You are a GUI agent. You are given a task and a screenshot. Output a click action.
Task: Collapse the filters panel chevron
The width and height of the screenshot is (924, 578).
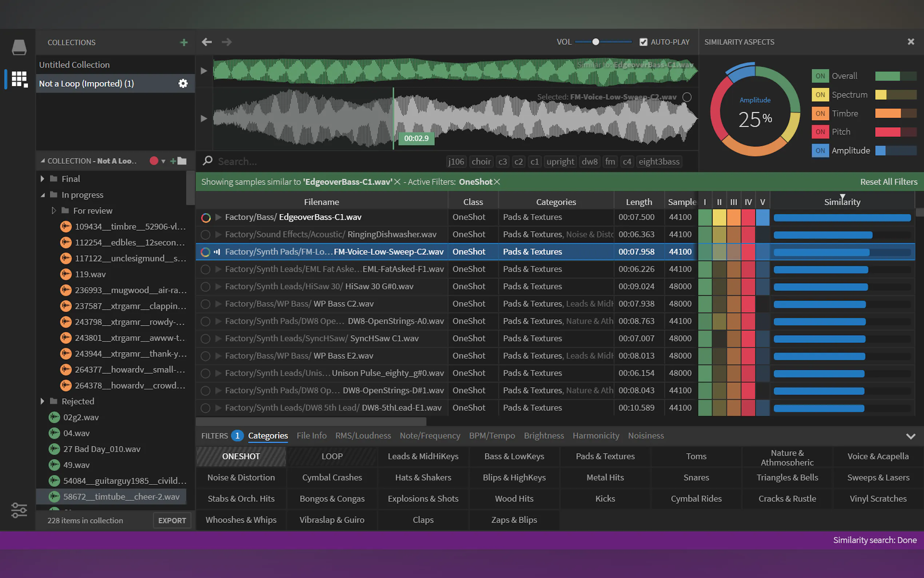pyautogui.click(x=910, y=436)
